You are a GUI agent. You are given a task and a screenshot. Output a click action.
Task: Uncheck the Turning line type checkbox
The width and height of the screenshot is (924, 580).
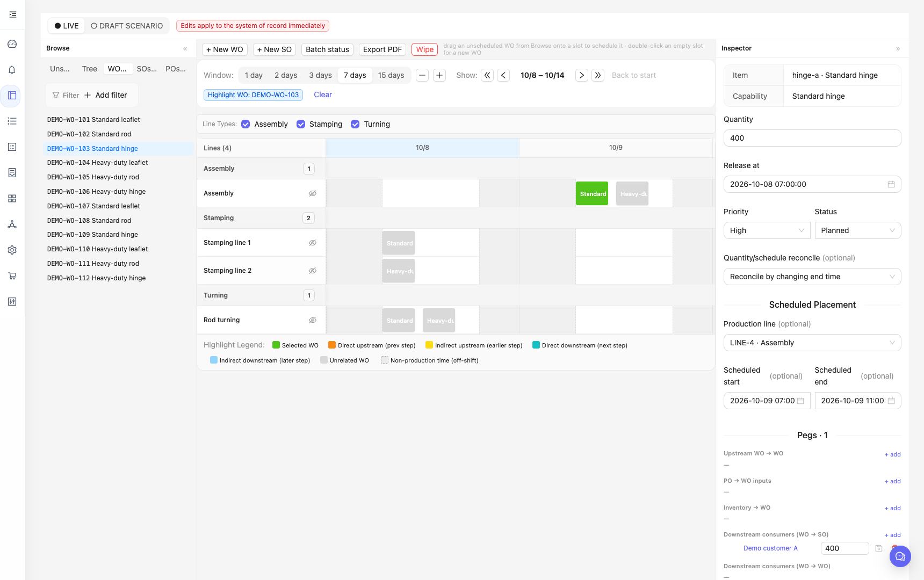coord(355,124)
